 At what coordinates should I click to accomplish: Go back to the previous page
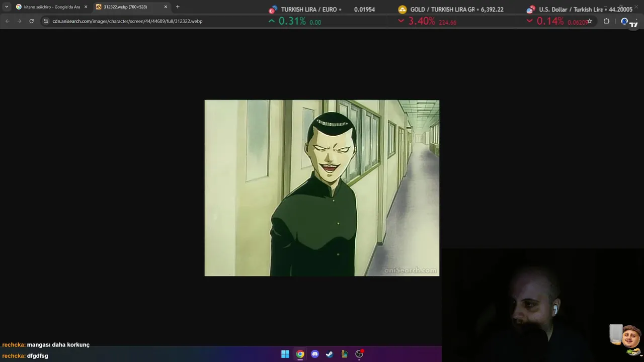point(7,21)
